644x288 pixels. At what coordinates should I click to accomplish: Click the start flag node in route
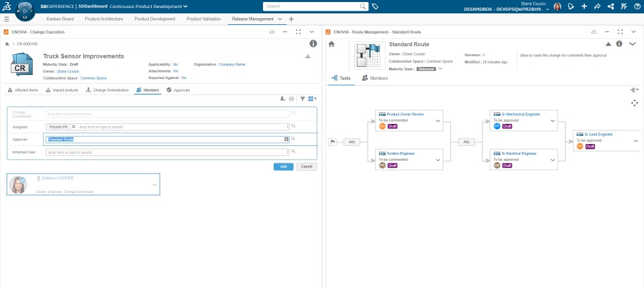click(333, 142)
